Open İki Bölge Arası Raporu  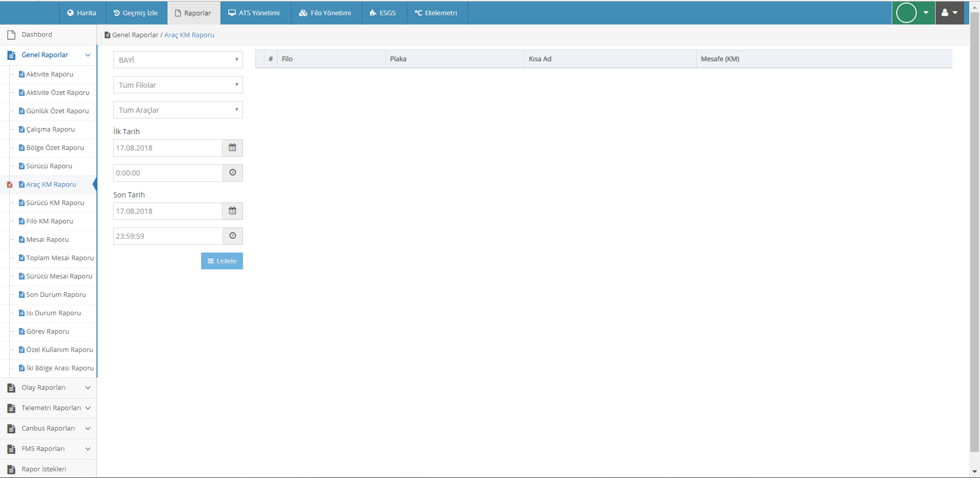pos(60,368)
